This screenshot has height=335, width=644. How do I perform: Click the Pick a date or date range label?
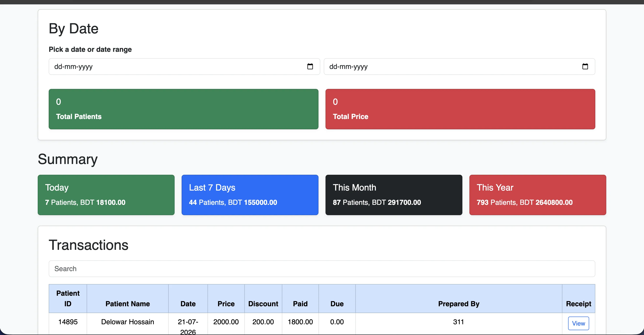coord(90,49)
